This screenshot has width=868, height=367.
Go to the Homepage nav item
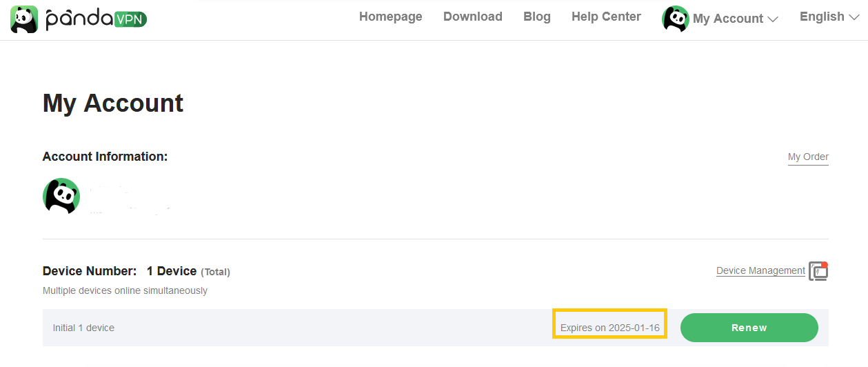390,17
